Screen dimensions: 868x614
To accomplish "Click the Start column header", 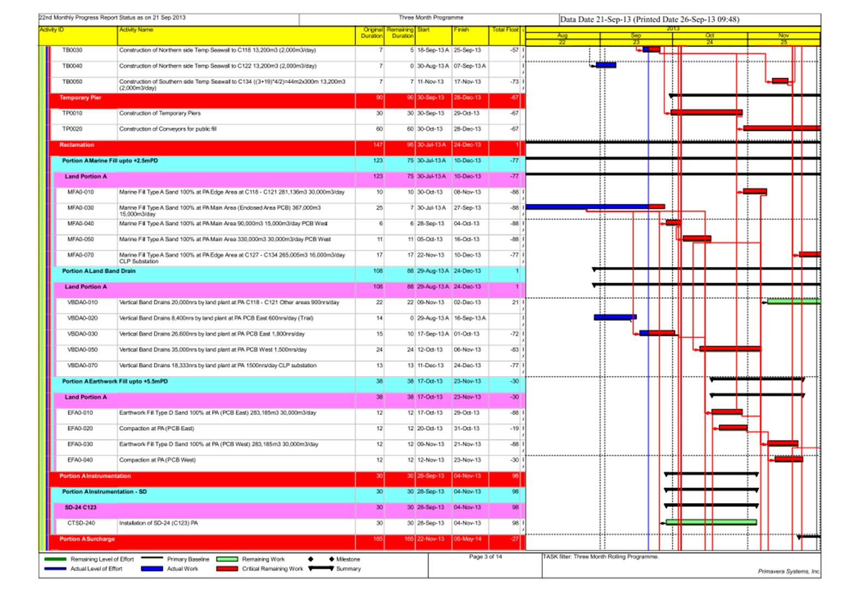I will (x=433, y=36).
